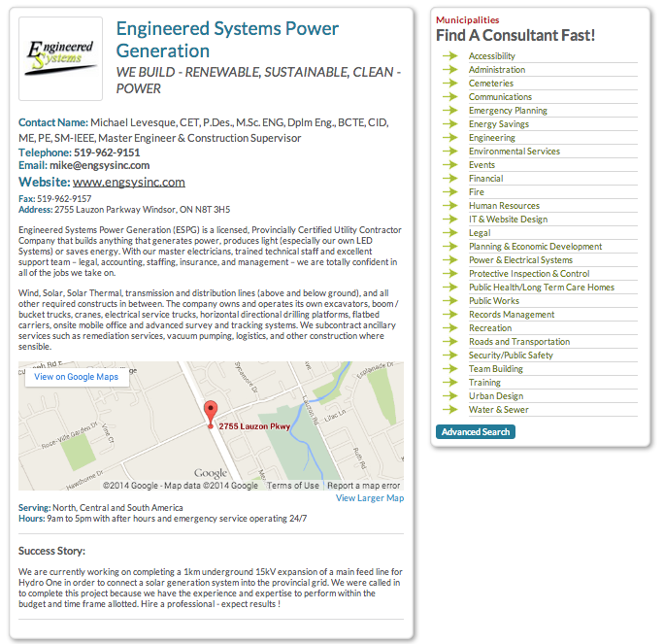The image size is (664, 644).
Task: Click the green arrow beside Water & Sewer
Action: [x=450, y=410]
